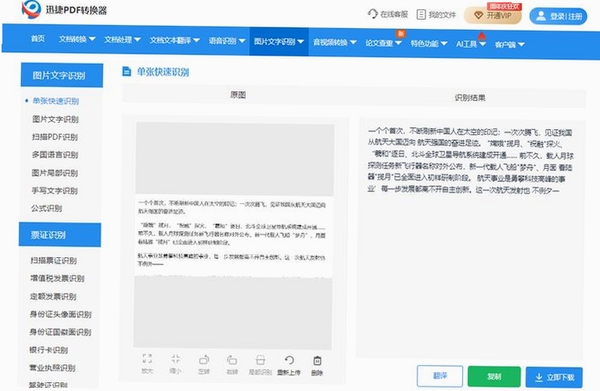Open 在线客服 headset support
600x391 pixels.
point(388,15)
